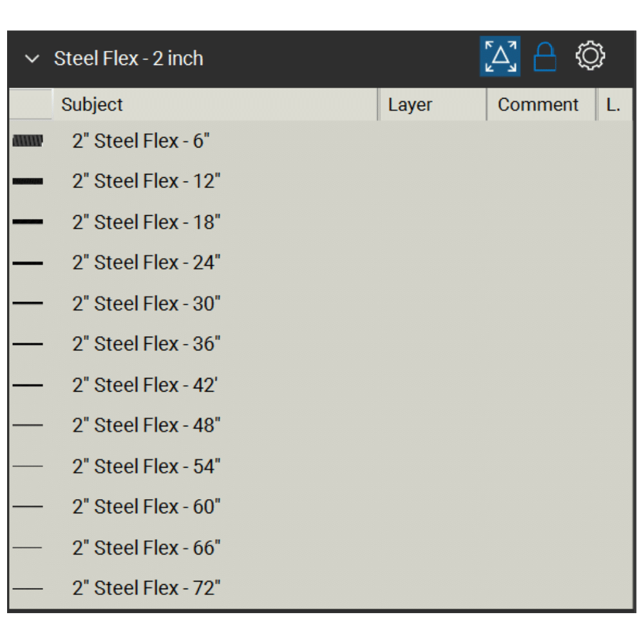Activate the 2" Steel Flex - 60" tool
Image resolution: width=644 pixels, height=644 pixels.
146,507
